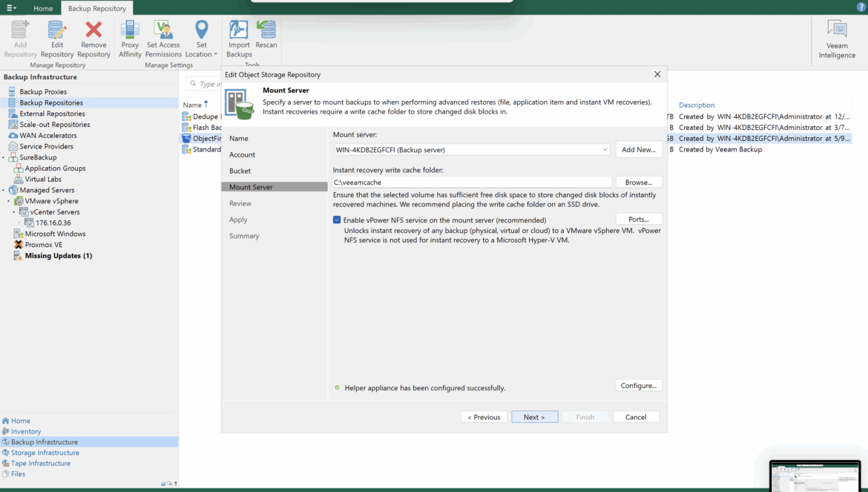Collapse the Managed Servers tree node
Viewport: 868px width, 492px height.
pyautogui.click(x=3, y=191)
